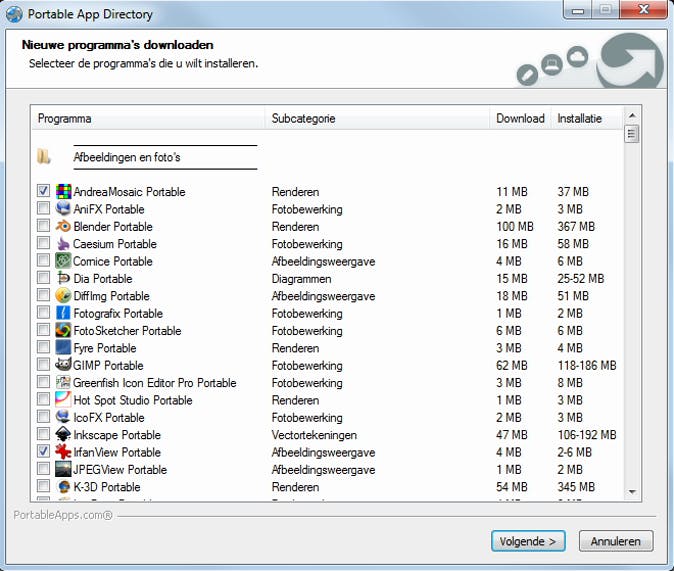This screenshot has height=571, width=674.
Task: Click the list scroll up arrow
Action: click(x=632, y=115)
